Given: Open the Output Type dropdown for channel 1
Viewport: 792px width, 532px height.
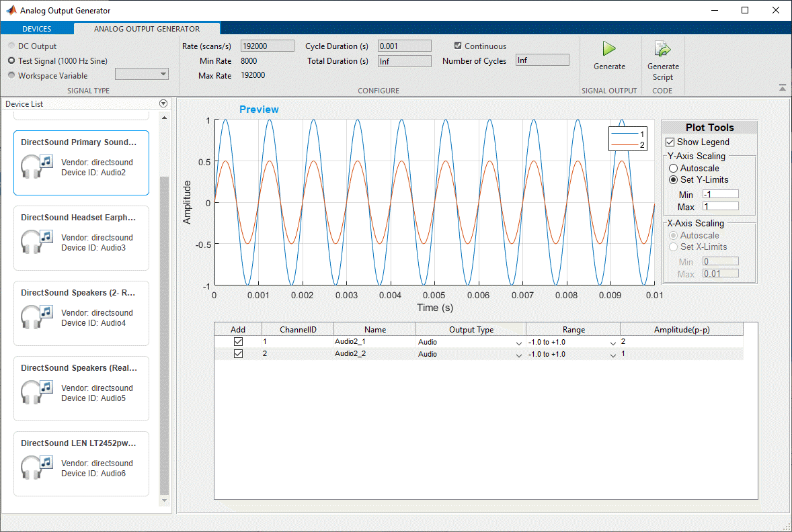Looking at the screenshot, I should (518, 342).
